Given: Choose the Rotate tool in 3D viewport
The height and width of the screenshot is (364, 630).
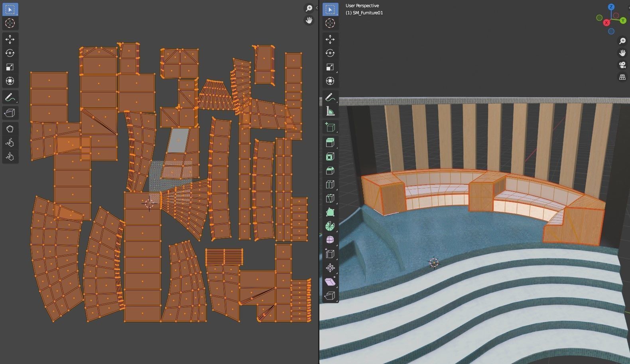Looking at the screenshot, I should tap(330, 53).
